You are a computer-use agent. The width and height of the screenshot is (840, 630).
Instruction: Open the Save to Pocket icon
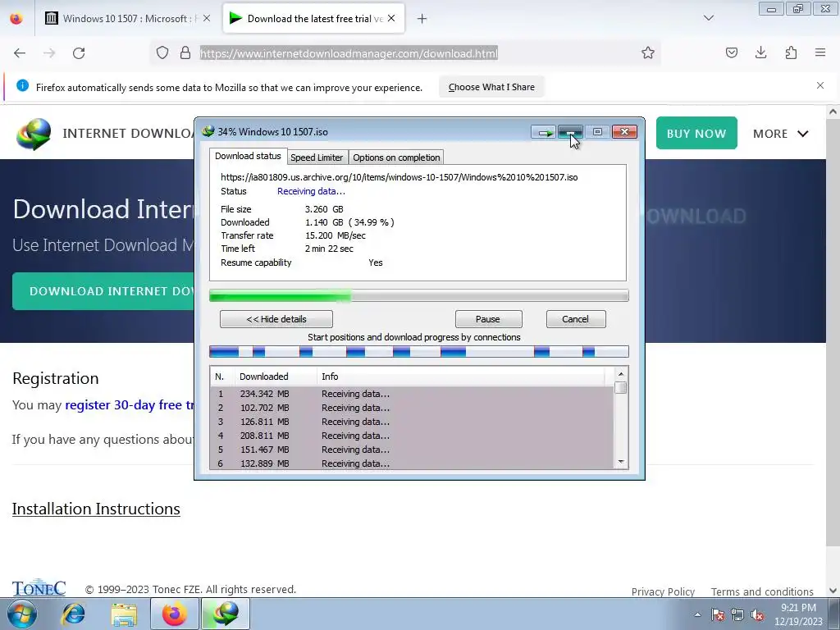click(731, 52)
